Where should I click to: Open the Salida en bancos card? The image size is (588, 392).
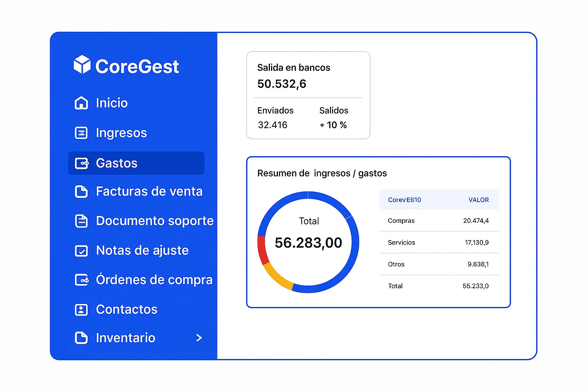[x=308, y=95]
